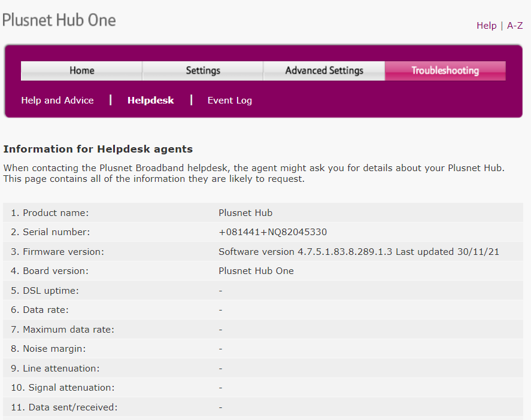Select the firmware version text

pos(359,251)
